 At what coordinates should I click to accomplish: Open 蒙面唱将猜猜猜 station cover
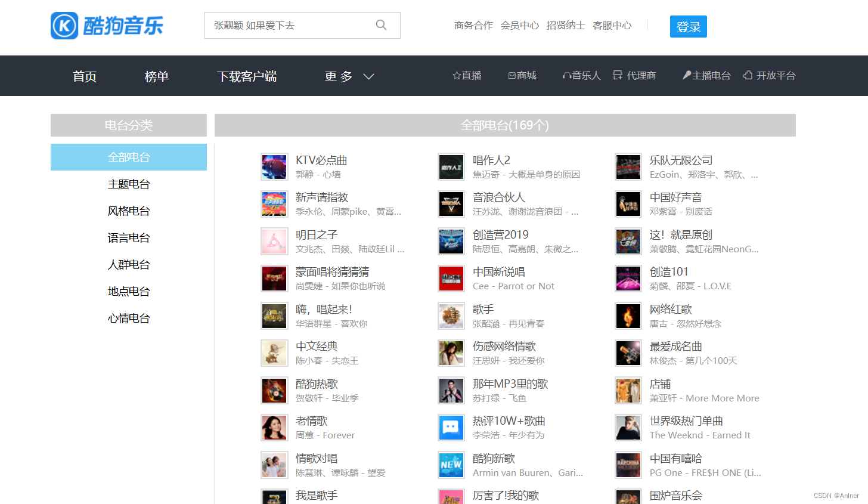tap(274, 279)
